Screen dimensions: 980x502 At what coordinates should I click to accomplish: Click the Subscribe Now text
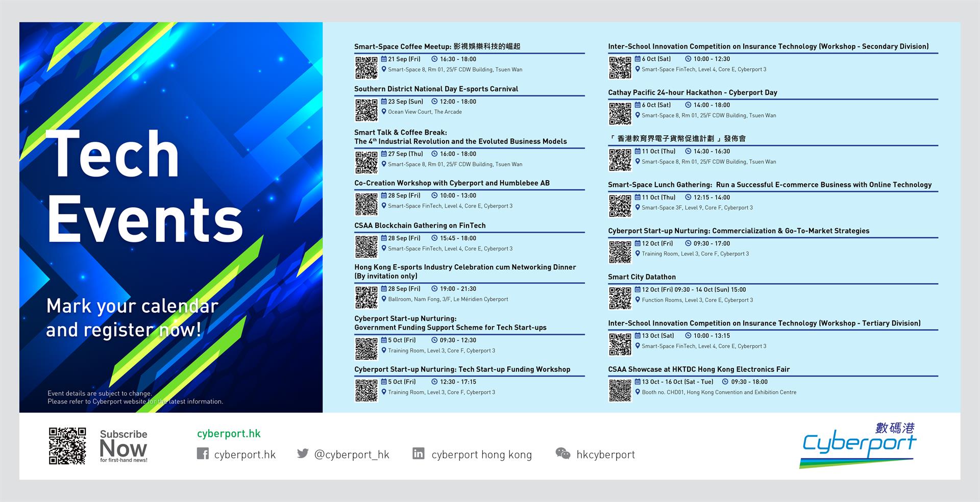(x=124, y=446)
